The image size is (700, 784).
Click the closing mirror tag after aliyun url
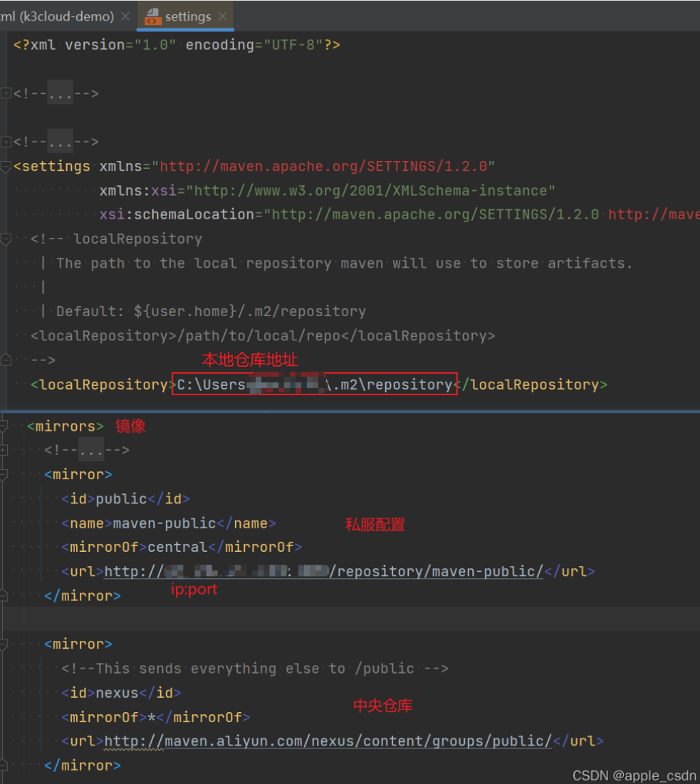tap(83, 765)
